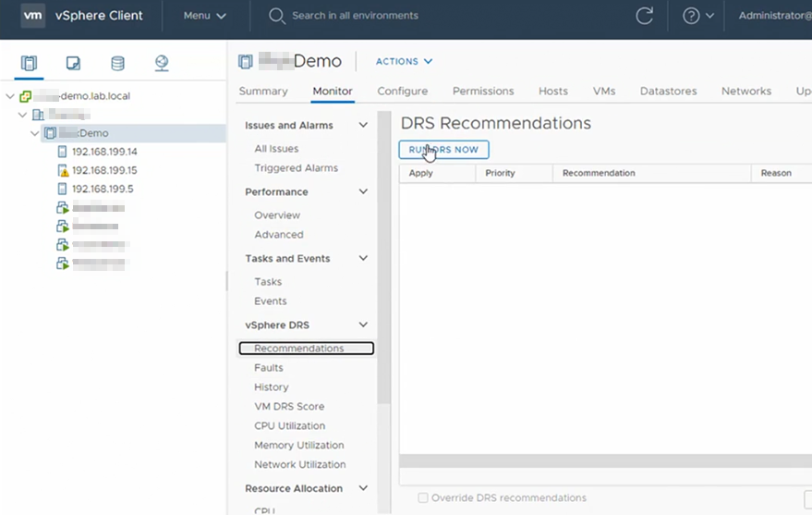Open the Menu dropdown
Image resolution: width=812 pixels, height=515 pixels.
pos(204,16)
